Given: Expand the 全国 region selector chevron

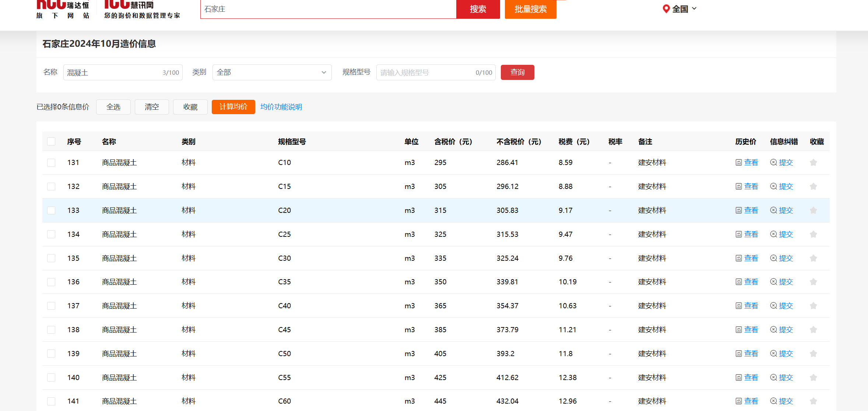Looking at the screenshot, I should [694, 8].
